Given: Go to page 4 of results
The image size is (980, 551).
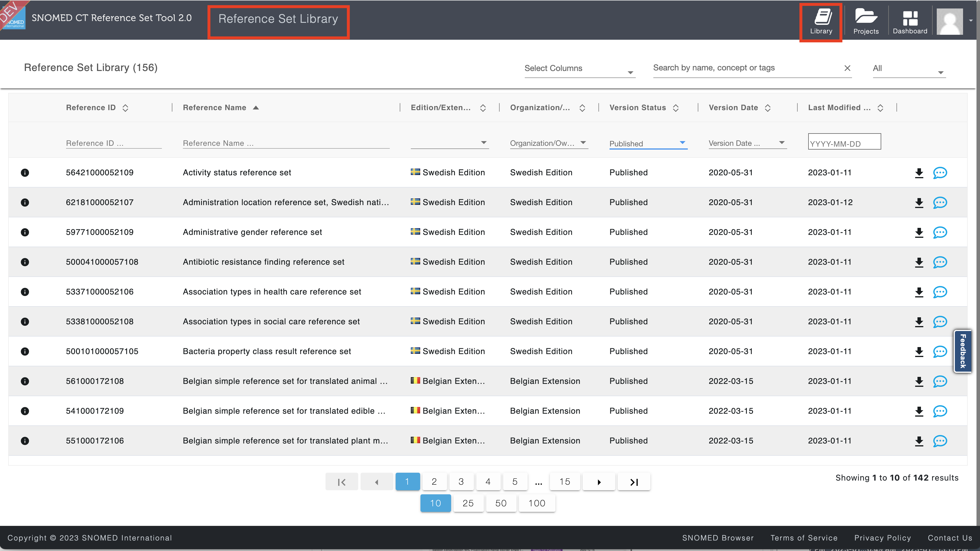Looking at the screenshot, I should (x=488, y=482).
